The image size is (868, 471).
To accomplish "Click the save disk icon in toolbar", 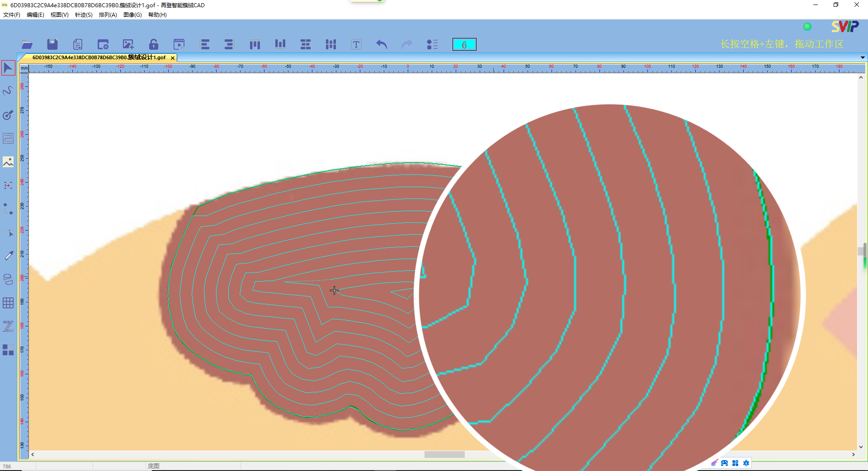I will click(52, 44).
